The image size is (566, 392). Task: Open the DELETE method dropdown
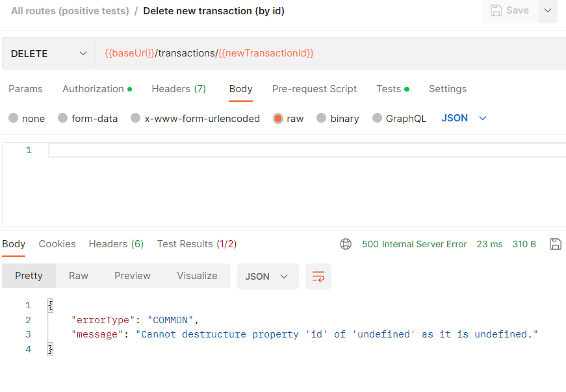[49, 53]
